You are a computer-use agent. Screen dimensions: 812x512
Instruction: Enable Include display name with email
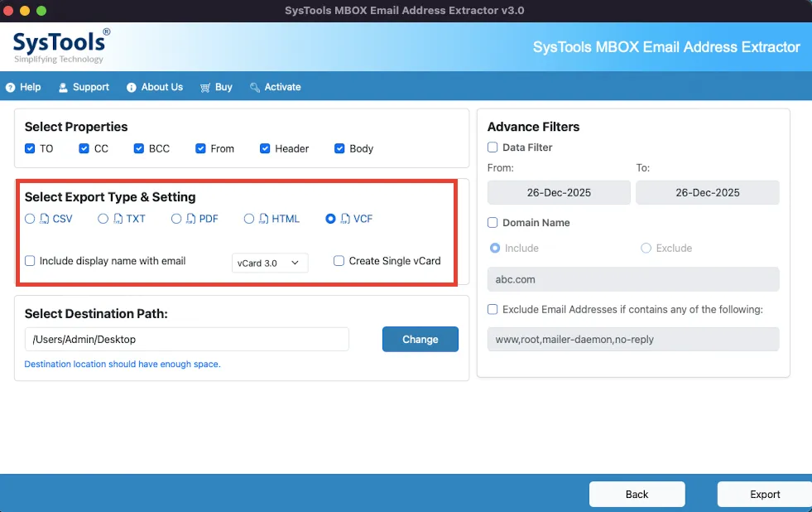[x=30, y=261]
